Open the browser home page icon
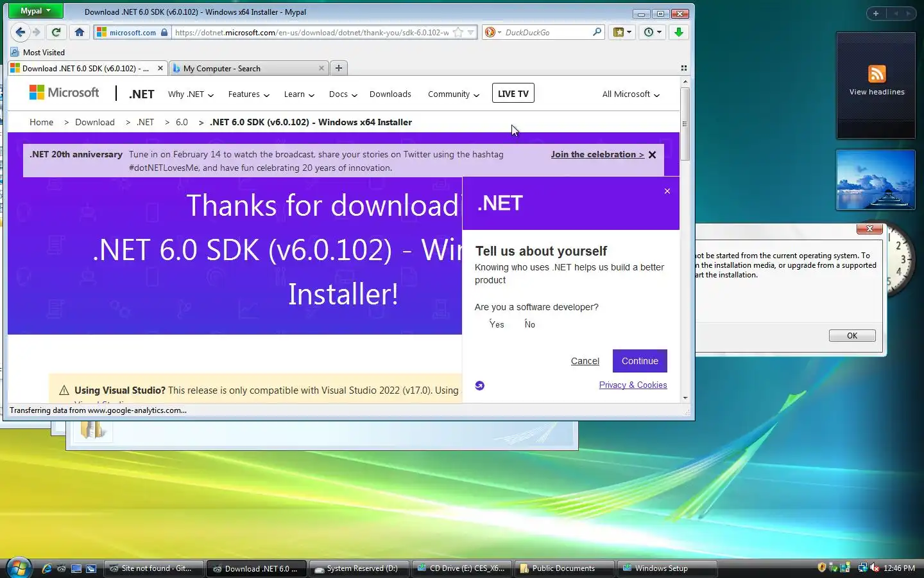The image size is (924, 578). click(80, 32)
